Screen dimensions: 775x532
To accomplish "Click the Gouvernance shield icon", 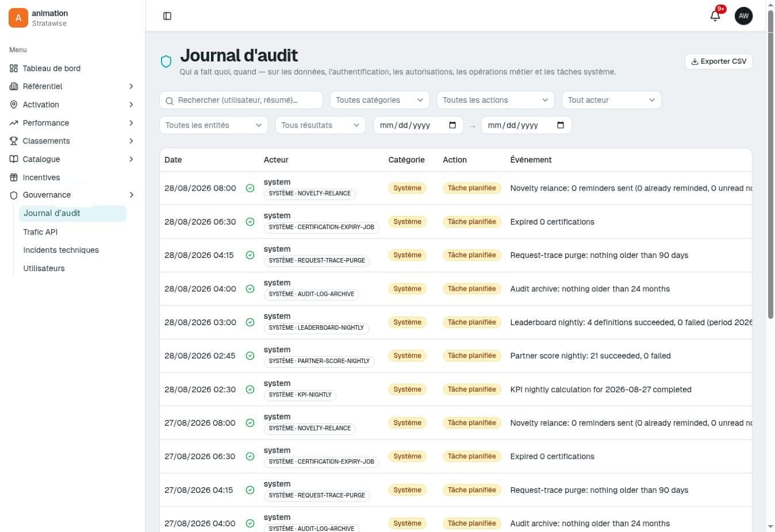I will tap(14, 195).
